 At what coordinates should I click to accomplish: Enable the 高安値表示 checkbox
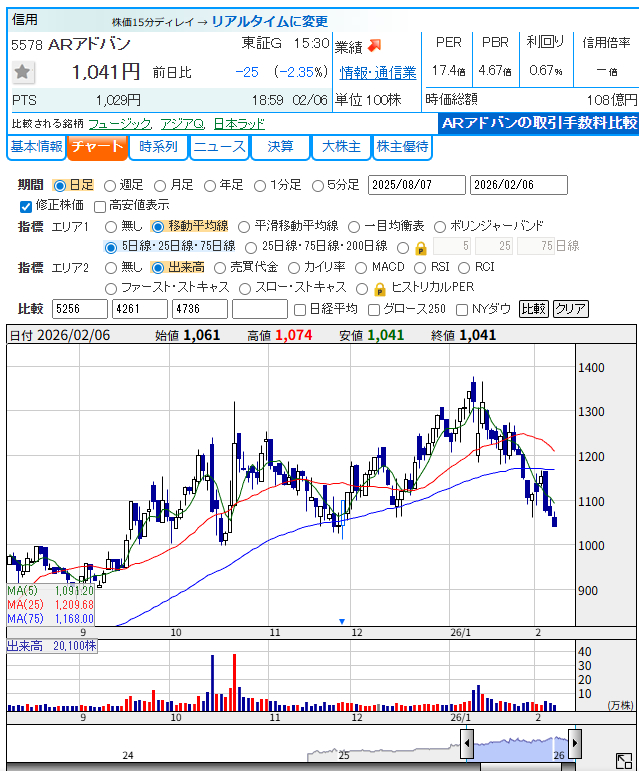(x=100, y=206)
